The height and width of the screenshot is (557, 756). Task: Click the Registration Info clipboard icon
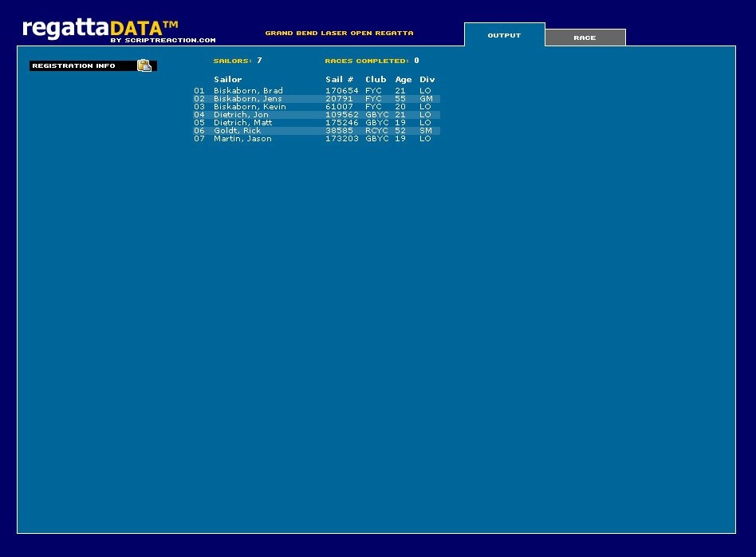(x=144, y=65)
